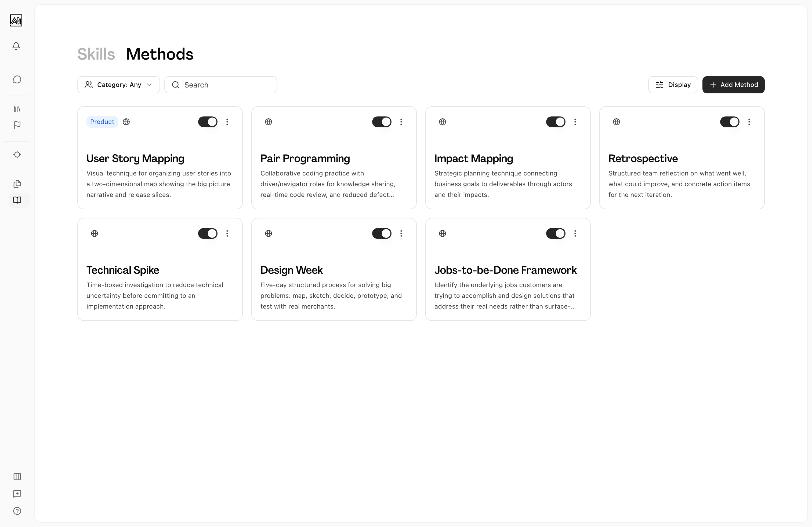Disable the Pair Programming toggle
Image resolution: width=812 pixels, height=527 pixels.
pyautogui.click(x=382, y=122)
